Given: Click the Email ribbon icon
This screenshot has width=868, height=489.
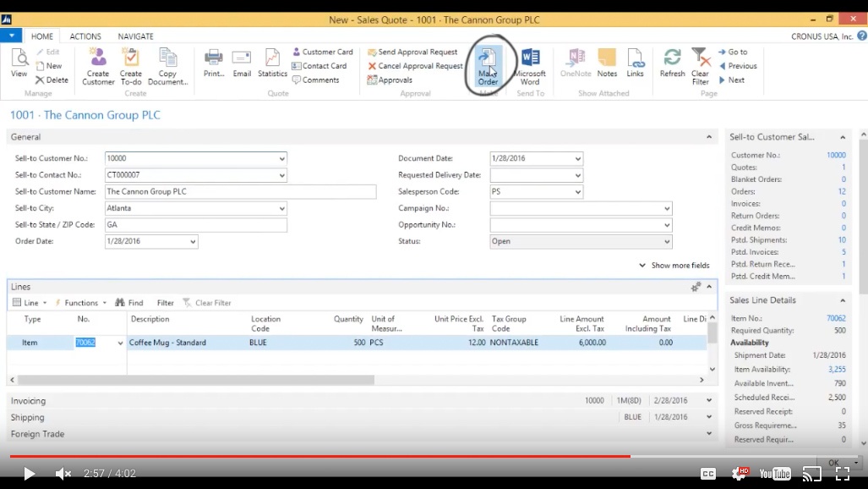Looking at the screenshot, I should pos(242,63).
